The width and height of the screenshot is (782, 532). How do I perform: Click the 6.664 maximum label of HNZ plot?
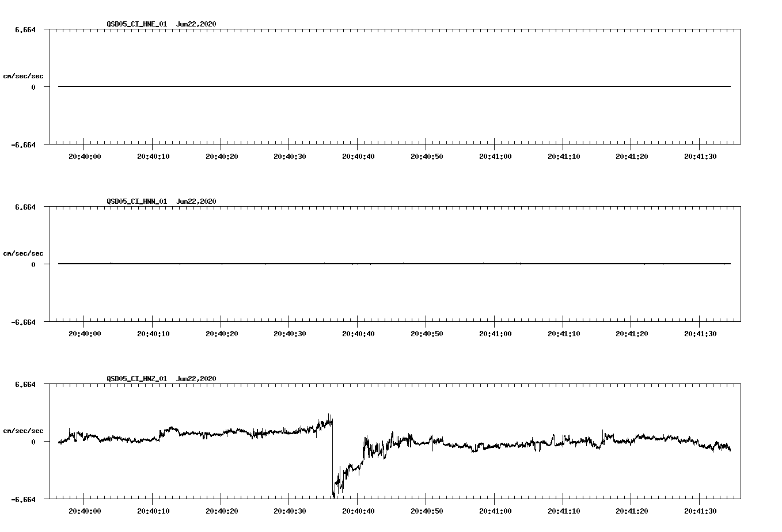(x=25, y=384)
